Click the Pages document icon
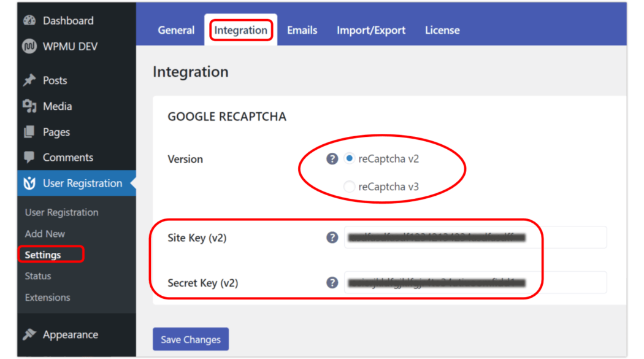The width and height of the screenshot is (644, 359). (x=29, y=131)
